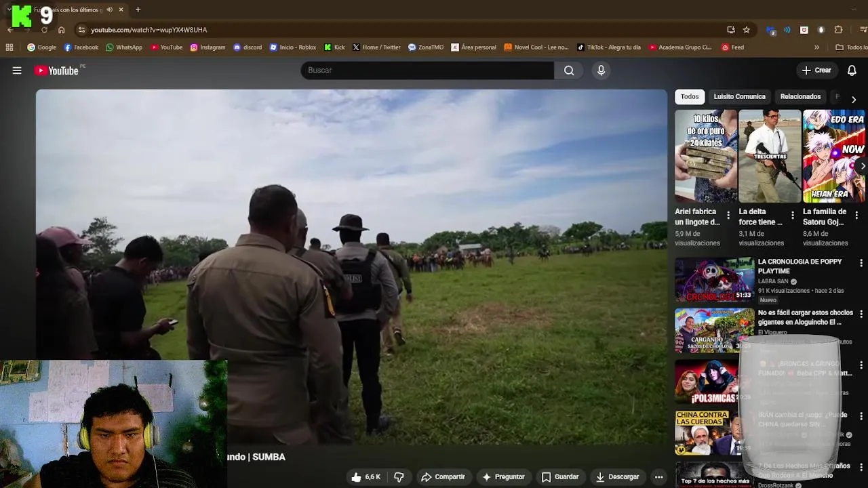Screen dimensions: 868x488
Task: Open the China contra las cuerdas thumbnail
Action: tap(714, 432)
